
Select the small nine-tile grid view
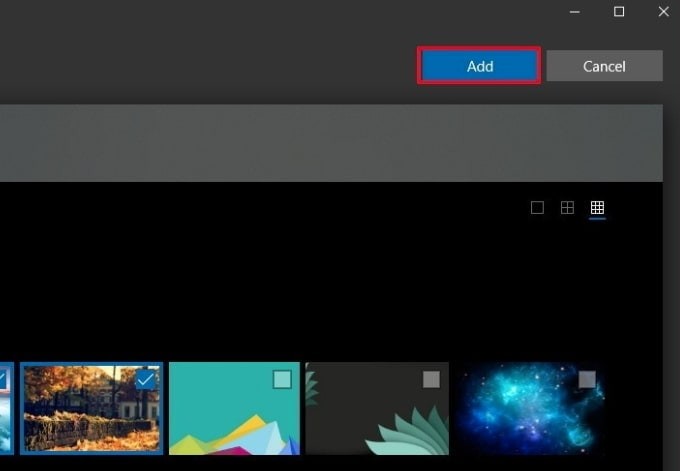597,208
